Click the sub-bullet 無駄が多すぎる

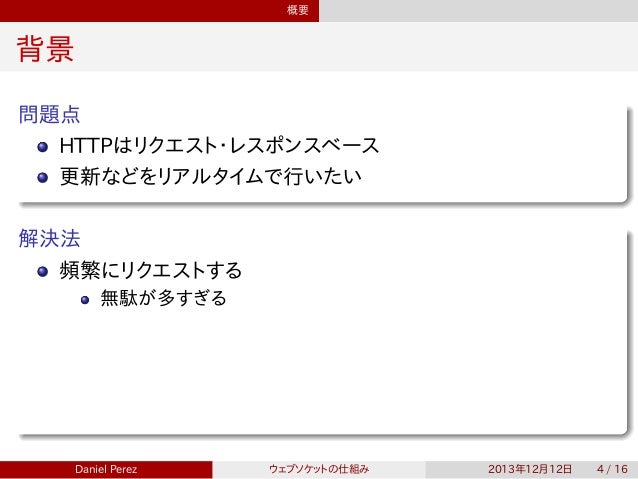163,298
